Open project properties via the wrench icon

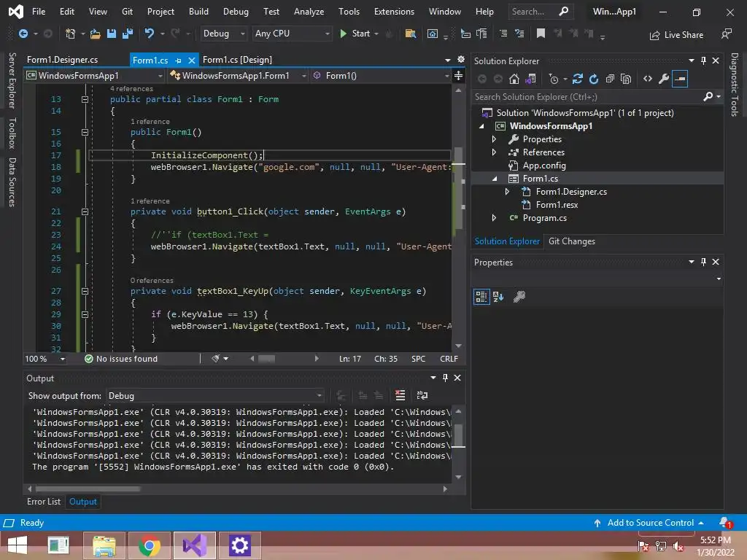tap(663, 79)
